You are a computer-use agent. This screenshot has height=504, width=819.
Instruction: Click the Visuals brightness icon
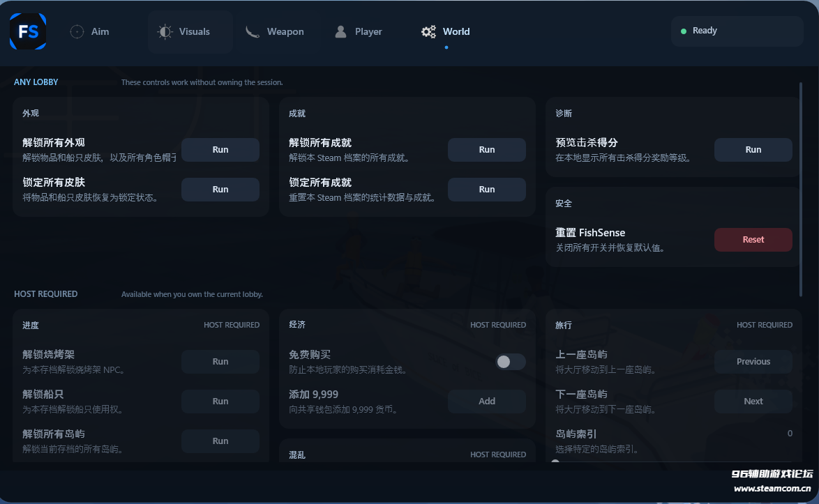point(165,32)
